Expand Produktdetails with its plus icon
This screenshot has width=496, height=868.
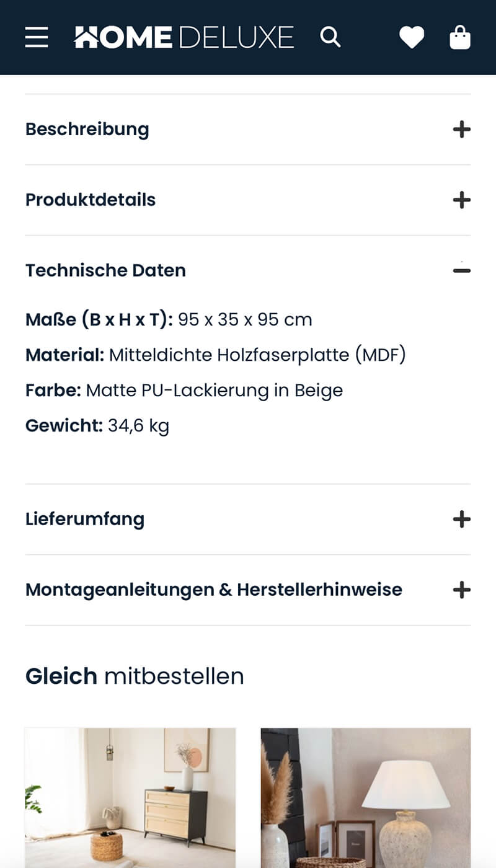pos(461,200)
